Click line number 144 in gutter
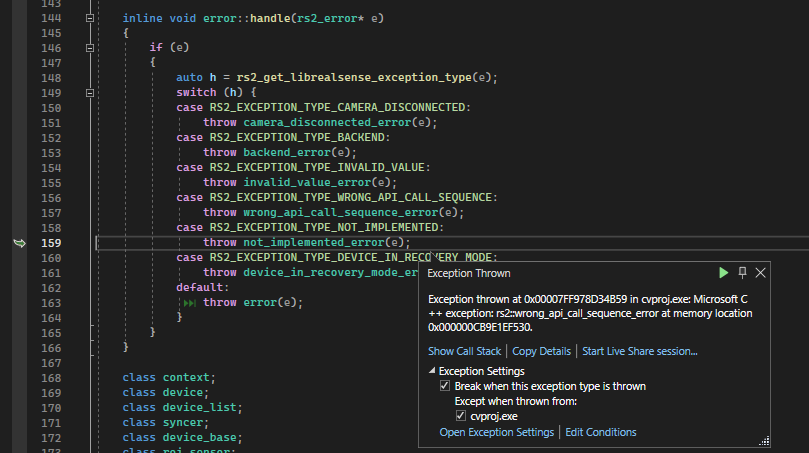Image resolution: width=809 pixels, height=453 pixels. (51, 18)
